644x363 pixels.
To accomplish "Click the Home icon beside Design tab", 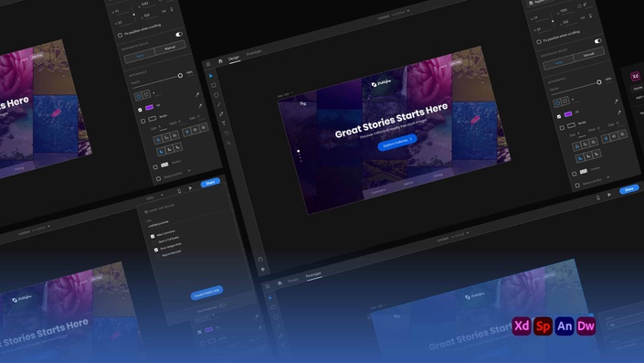I will (220, 61).
